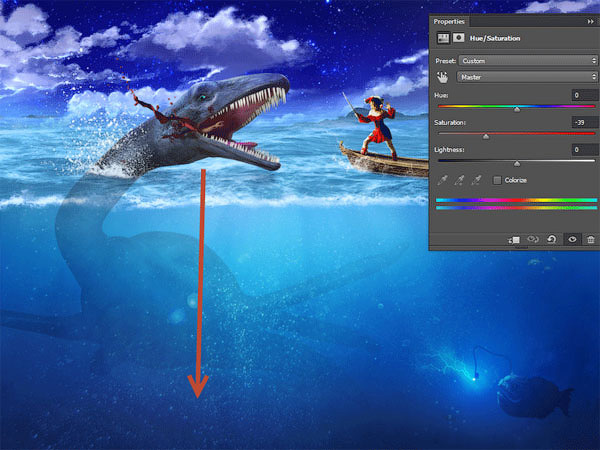The image size is (600, 450).
Task: Click the Hue value field
Action: point(585,95)
